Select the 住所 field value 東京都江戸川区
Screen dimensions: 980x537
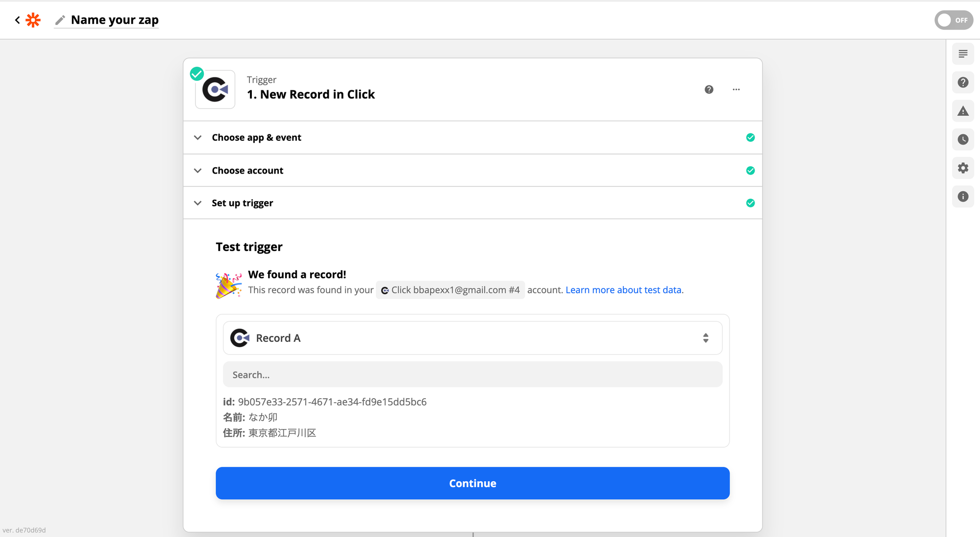tap(282, 433)
